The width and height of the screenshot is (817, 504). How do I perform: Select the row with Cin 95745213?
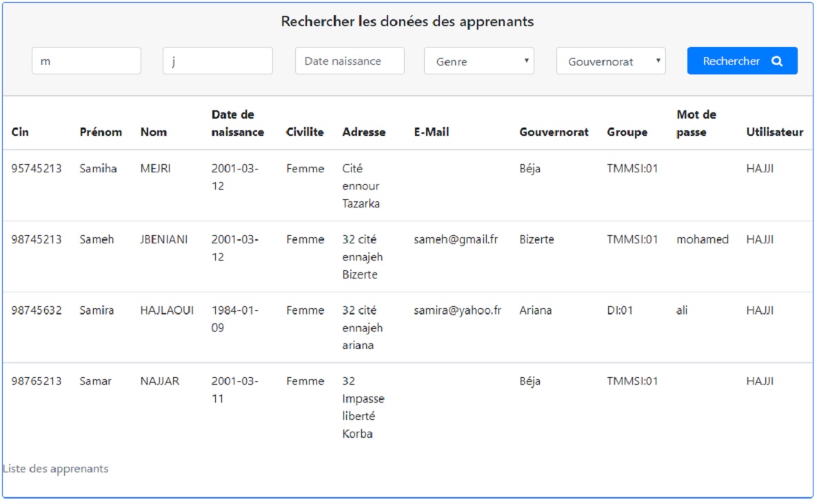coord(37,168)
